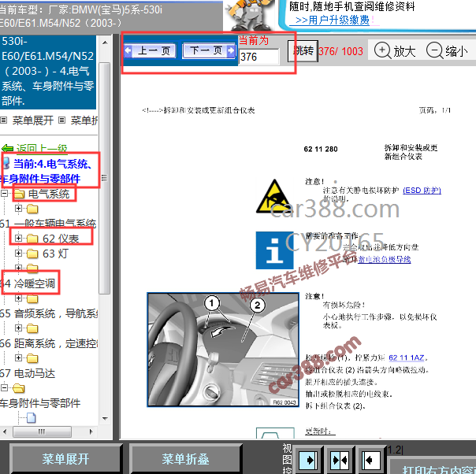This screenshot has width=476, height=474.
Task: Expand the node above 65 音频系统
Action: click(x=18, y=298)
